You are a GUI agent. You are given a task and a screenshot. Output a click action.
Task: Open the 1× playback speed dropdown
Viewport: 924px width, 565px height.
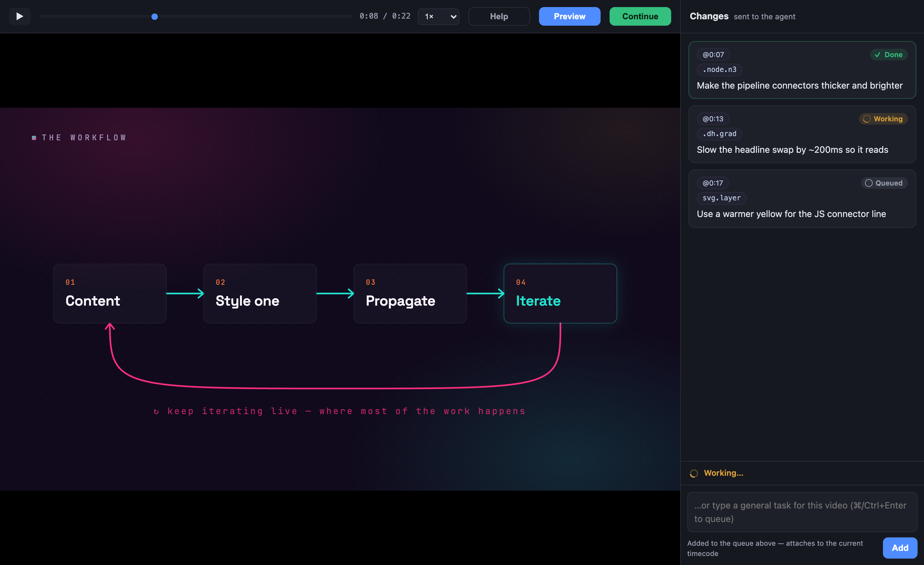[x=438, y=16]
